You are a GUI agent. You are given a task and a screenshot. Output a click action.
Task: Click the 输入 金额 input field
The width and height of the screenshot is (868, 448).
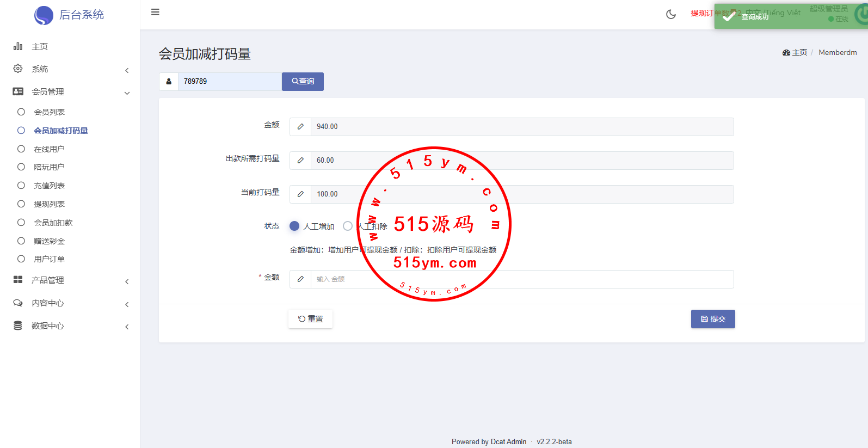click(x=522, y=279)
